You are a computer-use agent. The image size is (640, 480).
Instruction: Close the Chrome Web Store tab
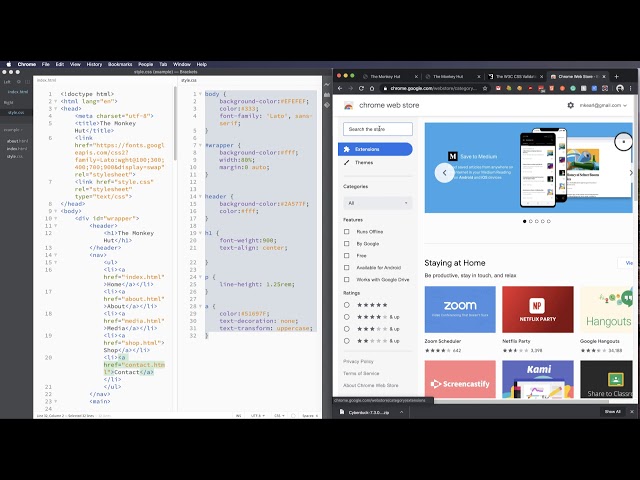[x=604, y=76]
